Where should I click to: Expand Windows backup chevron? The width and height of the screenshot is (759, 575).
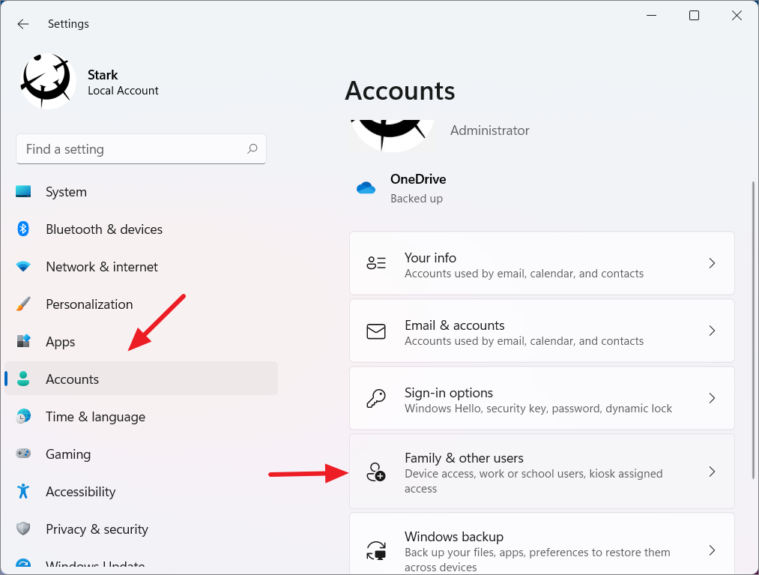[x=712, y=550]
